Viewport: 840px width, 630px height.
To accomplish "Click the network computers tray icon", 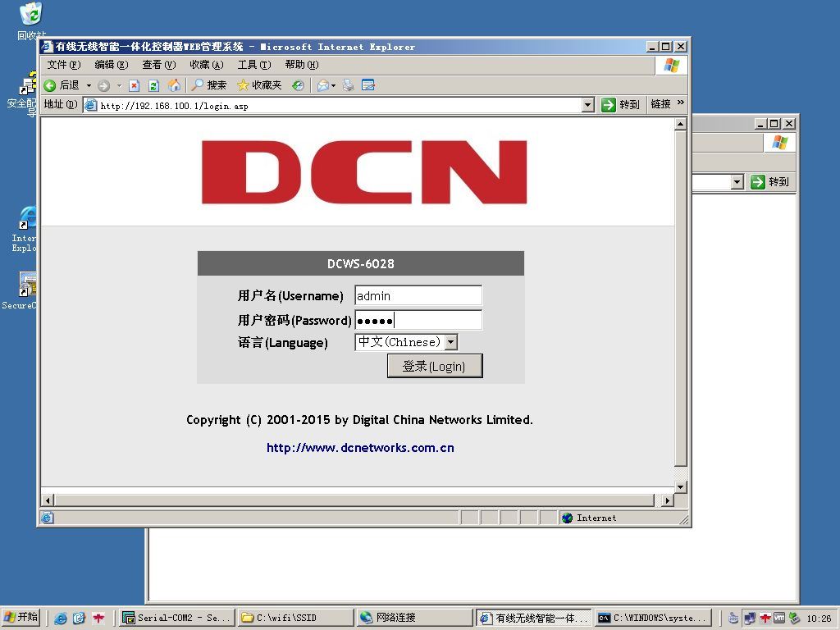I will [x=750, y=619].
